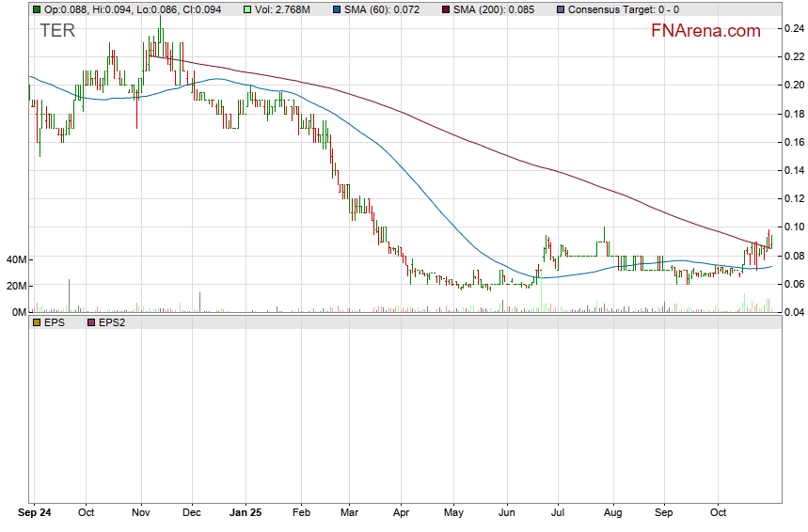Click the maroon SMA (200) legend swatch

click(447, 9)
